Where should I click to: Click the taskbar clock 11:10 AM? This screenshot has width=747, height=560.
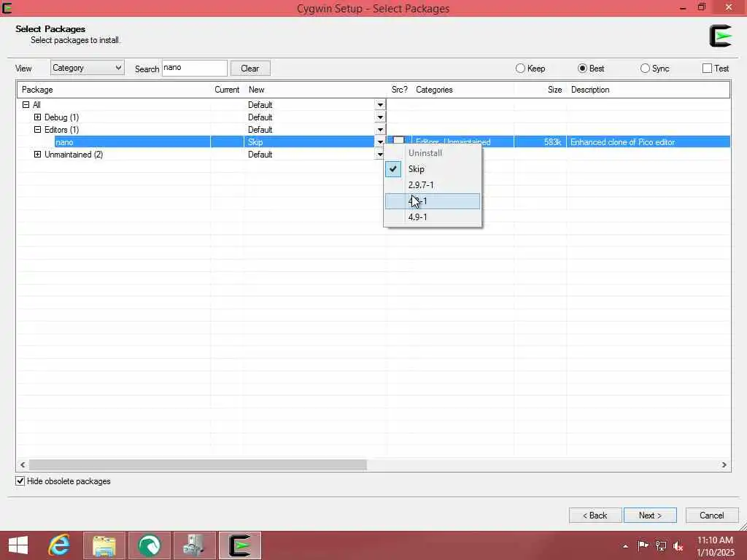coord(715,540)
